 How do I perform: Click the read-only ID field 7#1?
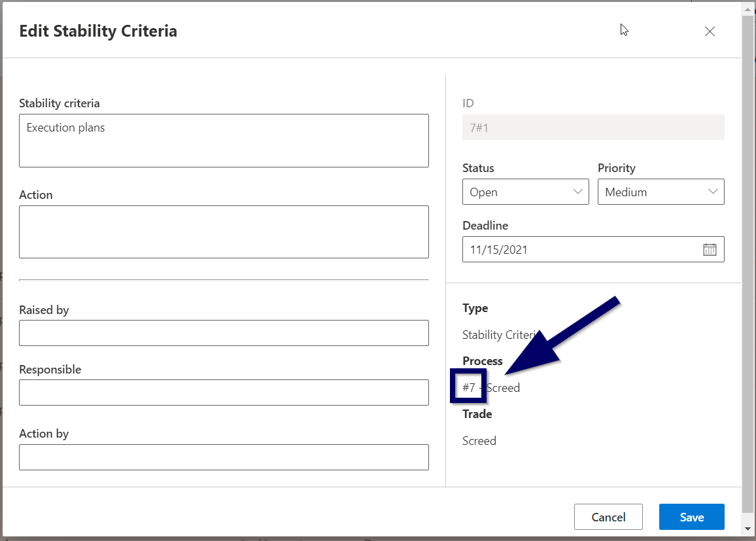pyautogui.click(x=593, y=128)
